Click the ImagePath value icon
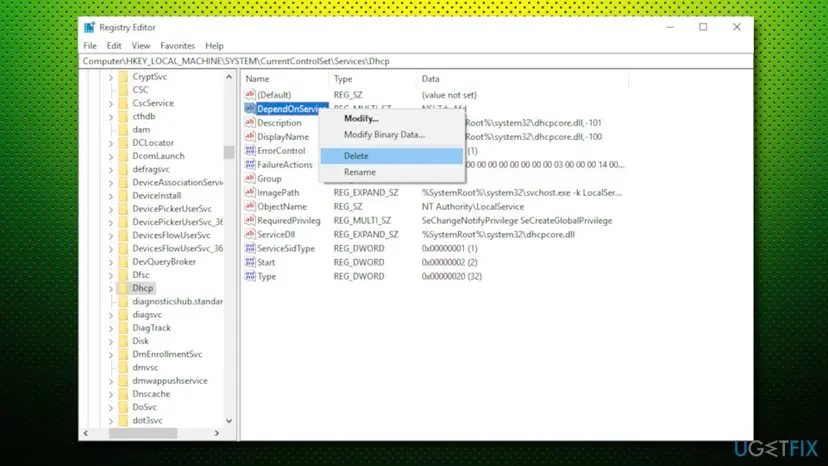 250,192
